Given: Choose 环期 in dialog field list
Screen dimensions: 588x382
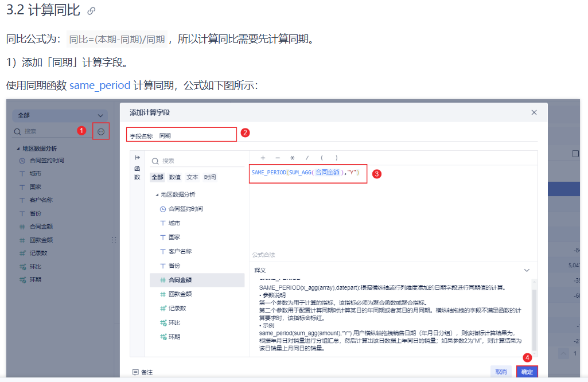Looking at the screenshot, I should pyautogui.click(x=174, y=337).
